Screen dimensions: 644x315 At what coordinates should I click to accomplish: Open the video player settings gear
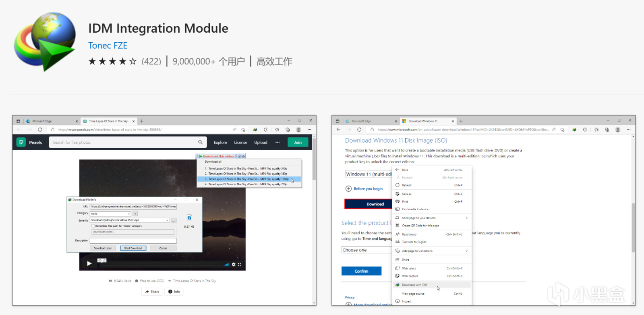tap(234, 265)
